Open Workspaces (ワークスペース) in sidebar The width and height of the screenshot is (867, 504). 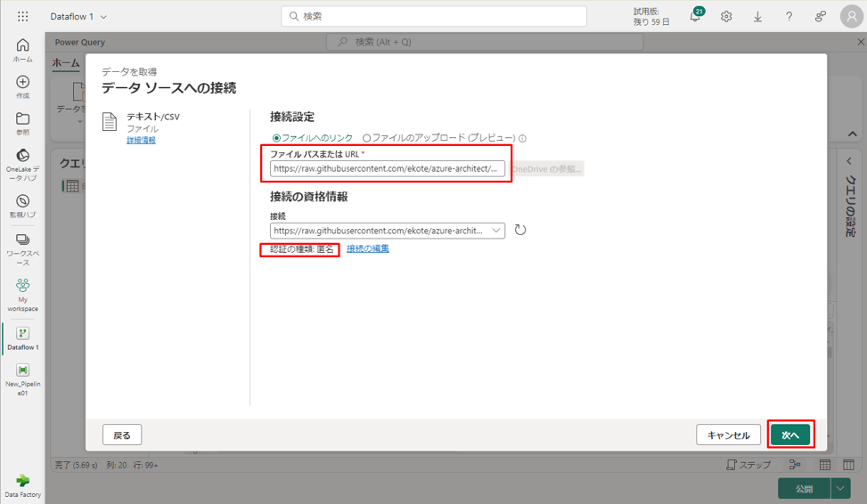point(22,249)
